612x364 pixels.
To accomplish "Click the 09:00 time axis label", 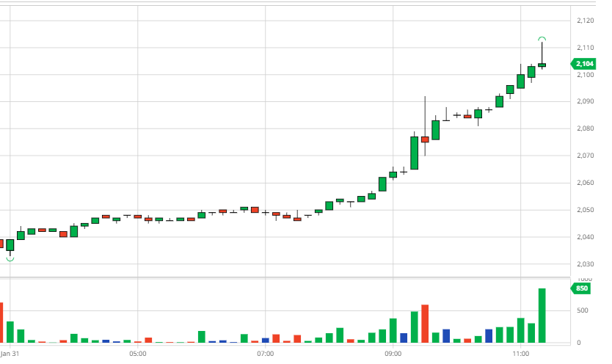I will click(x=393, y=354).
